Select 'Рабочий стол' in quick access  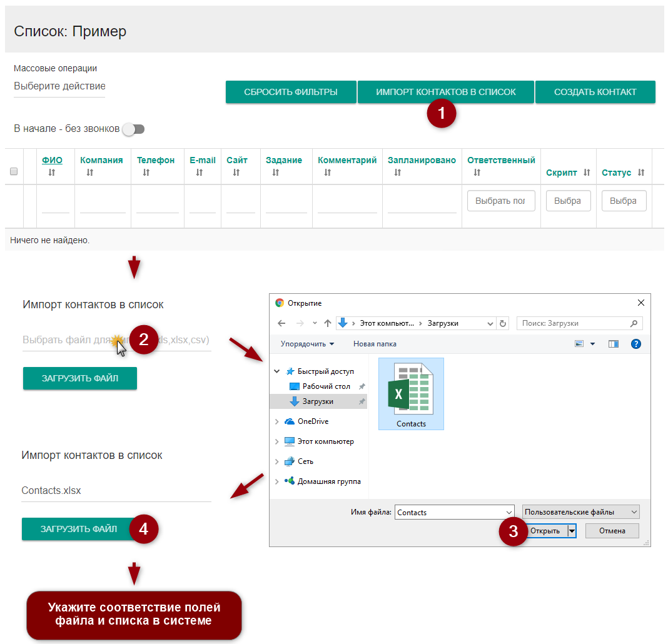pos(326,386)
